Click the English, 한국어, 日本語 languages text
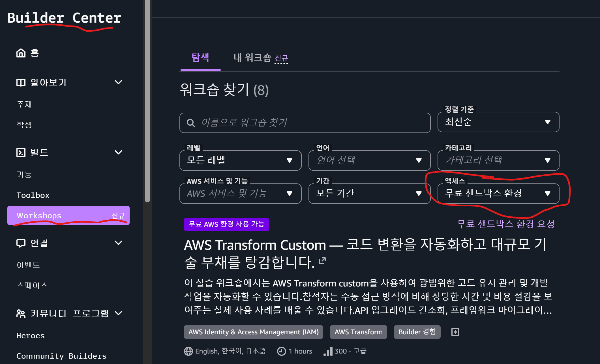Viewport: 600px width, 364px height. coord(230,351)
